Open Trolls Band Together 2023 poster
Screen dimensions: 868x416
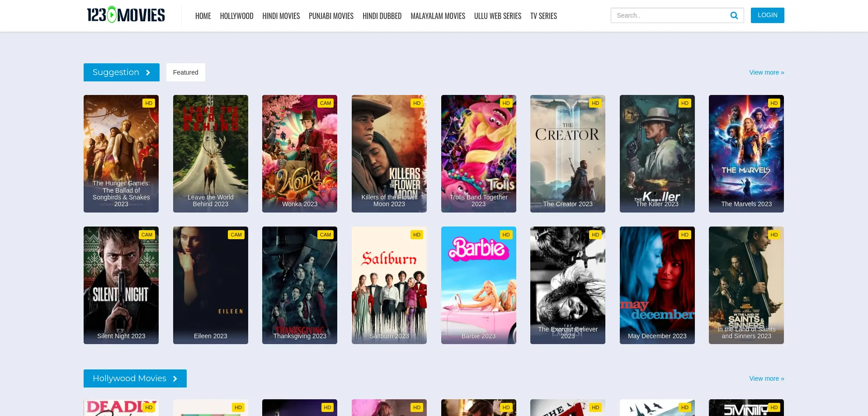point(479,154)
